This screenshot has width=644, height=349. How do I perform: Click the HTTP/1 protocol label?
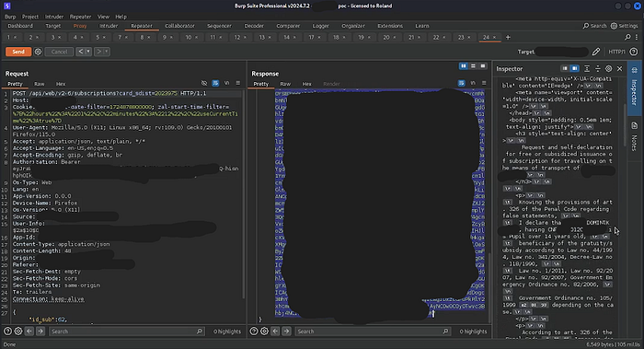[x=616, y=52]
